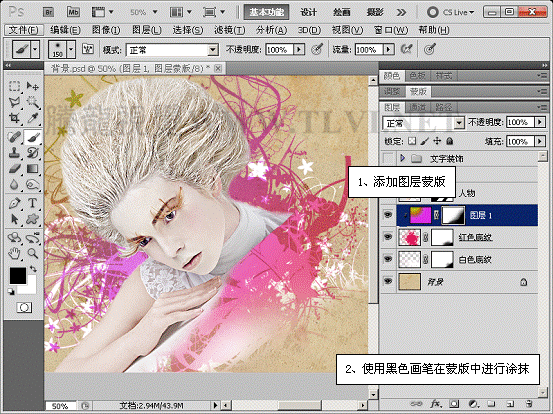This screenshot has width=553, height=414.
Task: Select the Healing Brush tool
Action: [x=14, y=137]
